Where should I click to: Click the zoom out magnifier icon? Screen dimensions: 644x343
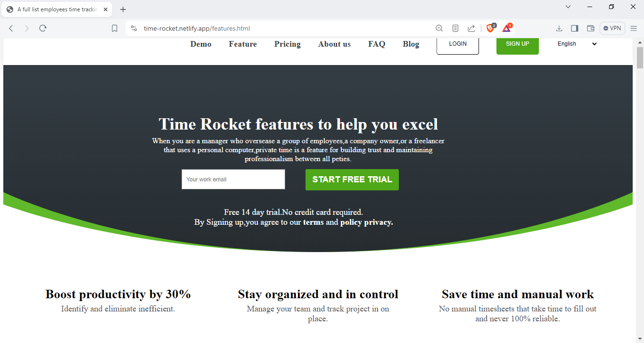click(x=439, y=28)
